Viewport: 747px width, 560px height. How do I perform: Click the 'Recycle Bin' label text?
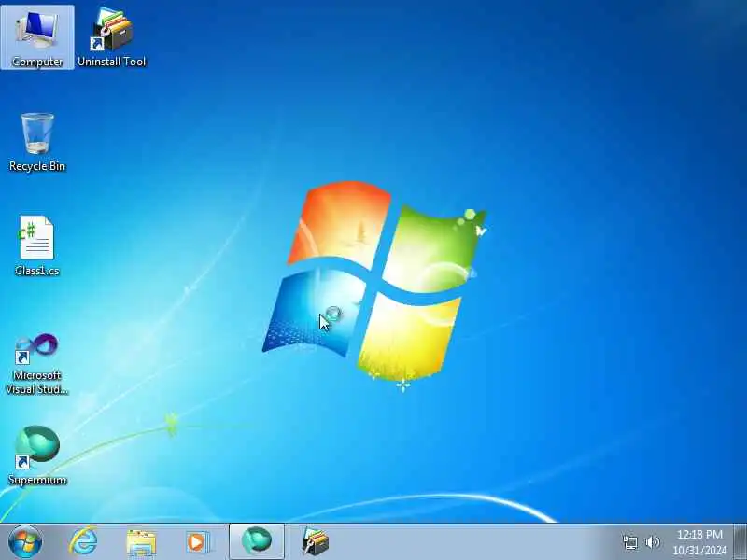(x=37, y=166)
